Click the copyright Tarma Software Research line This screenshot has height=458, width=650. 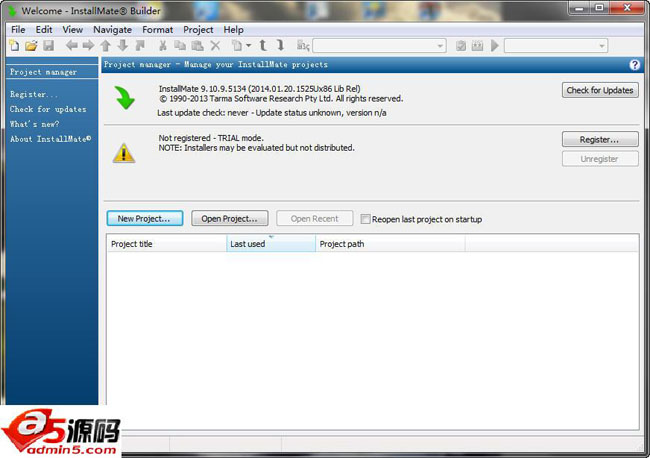(281, 99)
